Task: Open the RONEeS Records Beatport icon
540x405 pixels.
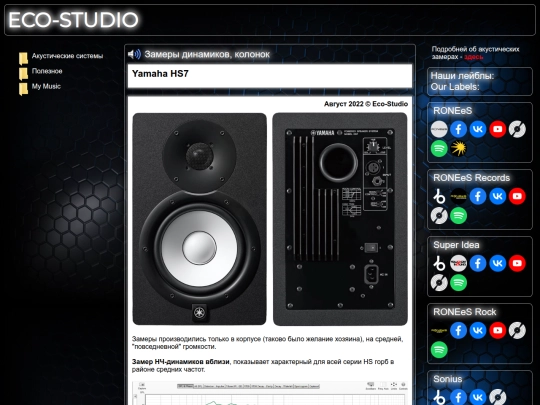Action: 439,196
